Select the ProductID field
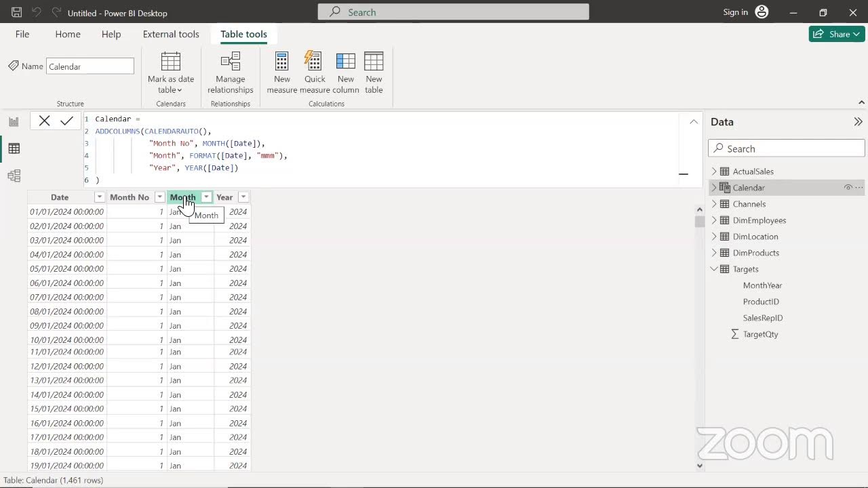 761,302
